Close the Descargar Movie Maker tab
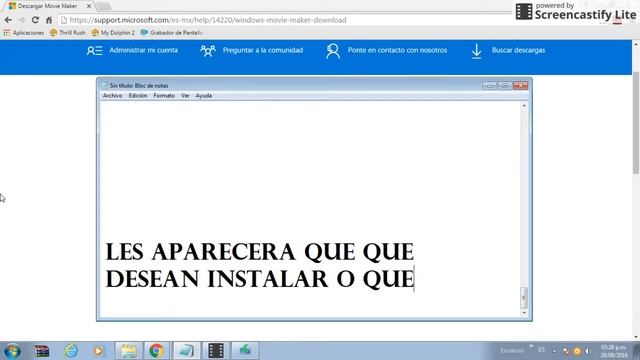The width and height of the screenshot is (640, 360). click(89, 6)
